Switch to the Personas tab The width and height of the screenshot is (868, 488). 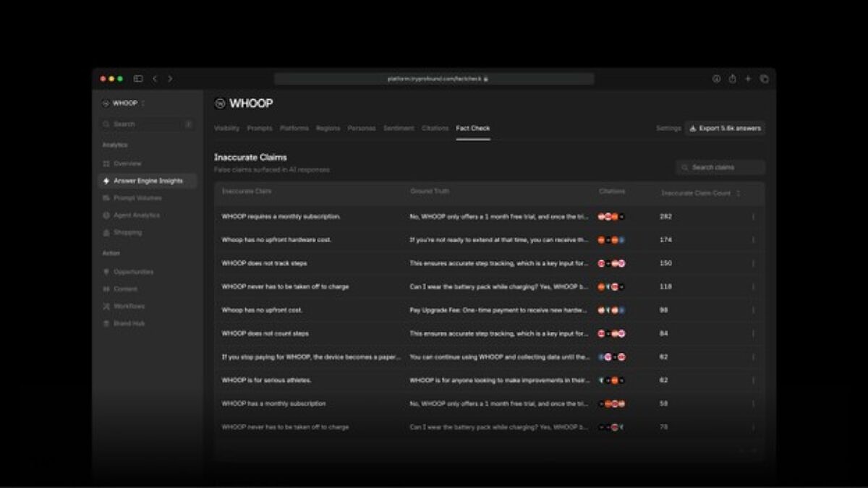point(362,128)
